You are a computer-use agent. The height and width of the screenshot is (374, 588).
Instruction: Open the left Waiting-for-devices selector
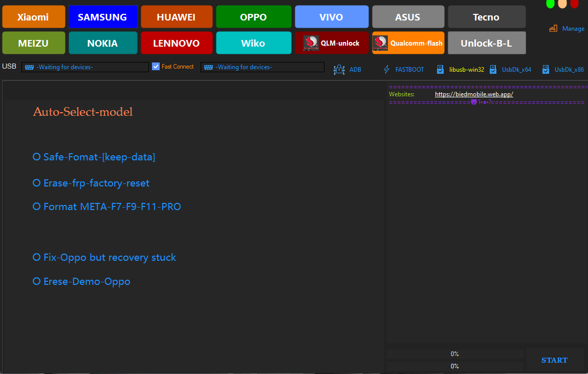85,67
